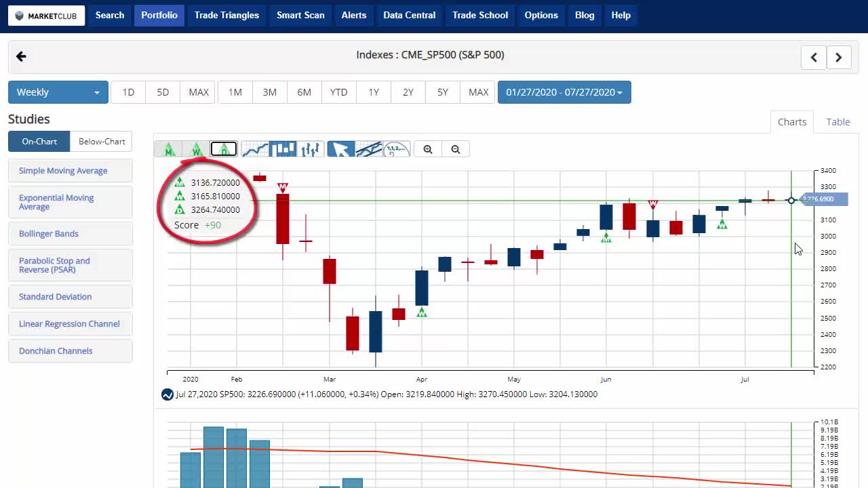Select the Fibonacci tool
The image size is (868, 488).
(x=397, y=149)
